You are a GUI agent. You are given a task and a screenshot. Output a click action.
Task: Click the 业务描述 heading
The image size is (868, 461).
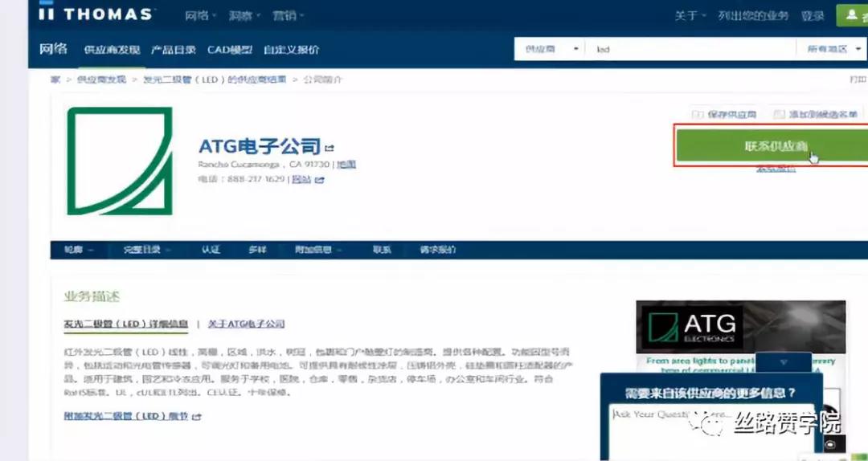point(92,296)
